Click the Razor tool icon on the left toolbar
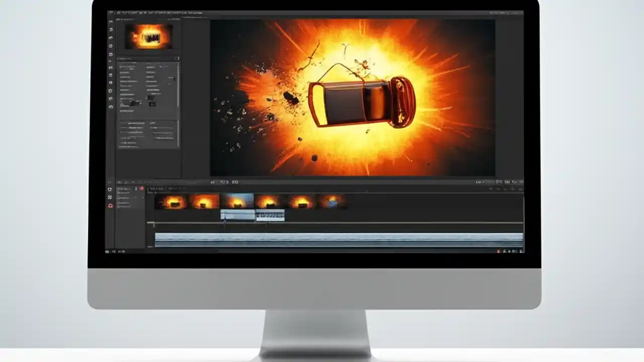This screenshot has height=362, width=644. 111,61
